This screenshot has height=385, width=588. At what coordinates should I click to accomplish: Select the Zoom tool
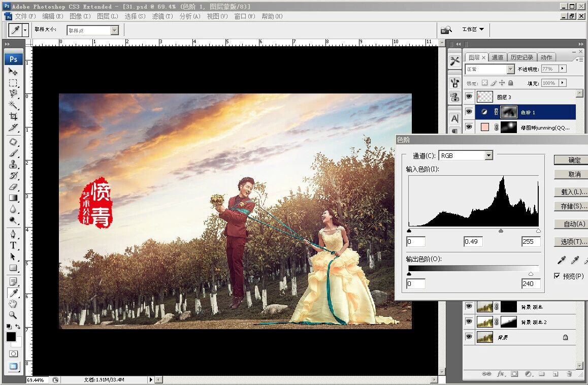pyautogui.click(x=13, y=315)
